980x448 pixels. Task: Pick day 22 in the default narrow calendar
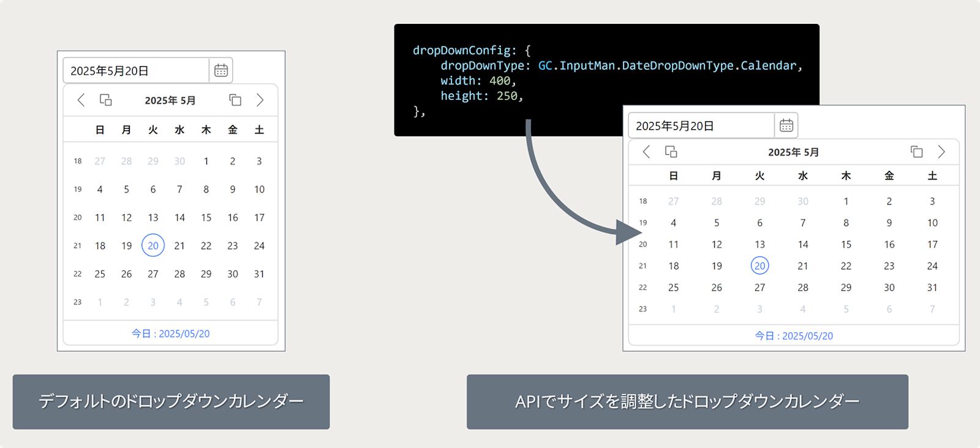pos(206,246)
